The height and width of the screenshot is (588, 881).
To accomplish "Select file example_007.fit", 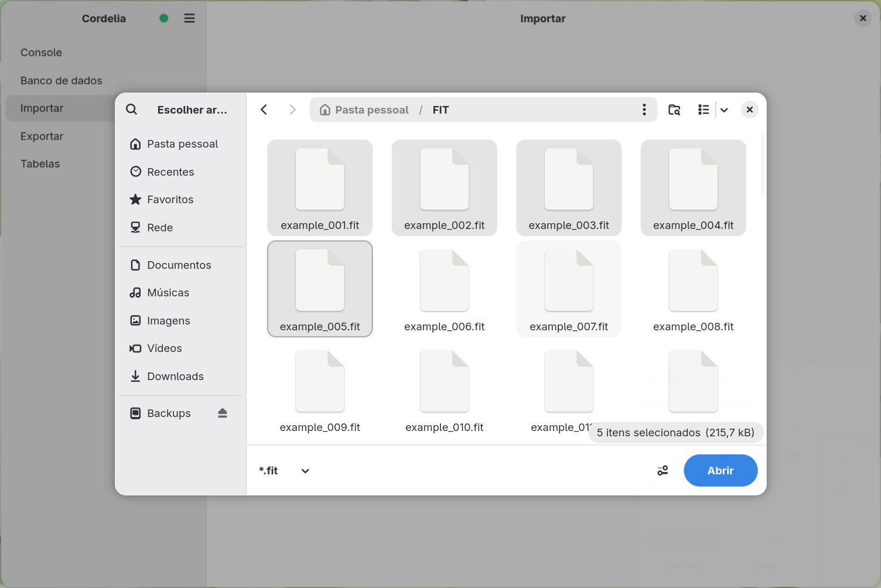I will click(x=569, y=289).
